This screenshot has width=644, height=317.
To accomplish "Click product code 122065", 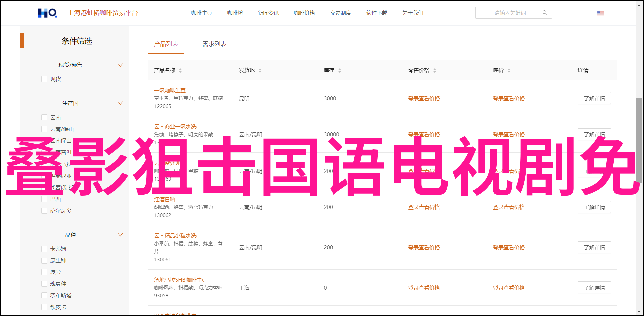I will [162, 106].
